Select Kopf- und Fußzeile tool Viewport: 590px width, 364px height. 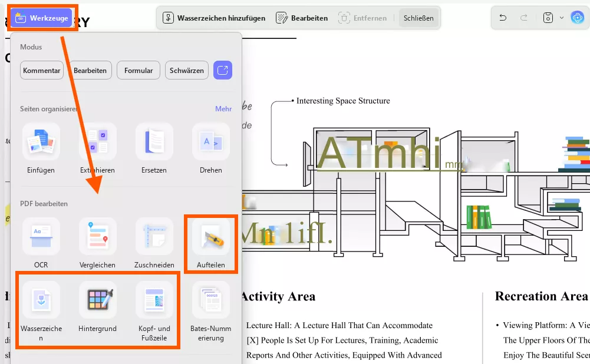(154, 300)
